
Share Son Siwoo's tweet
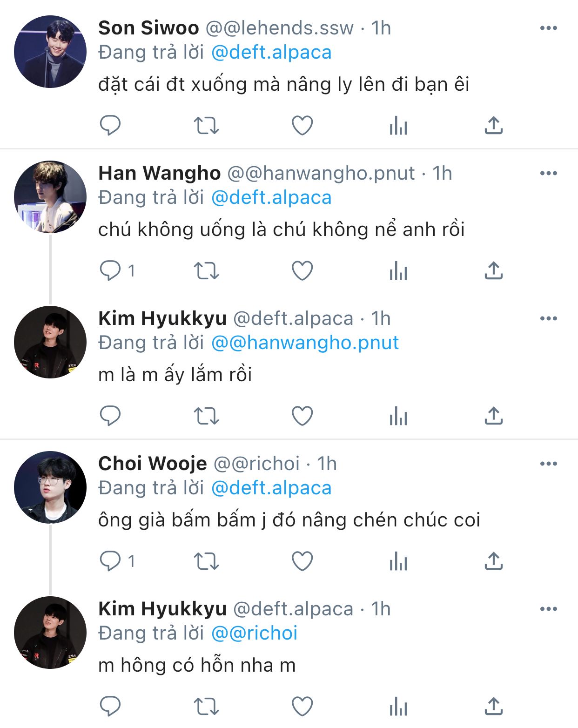(x=494, y=125)
